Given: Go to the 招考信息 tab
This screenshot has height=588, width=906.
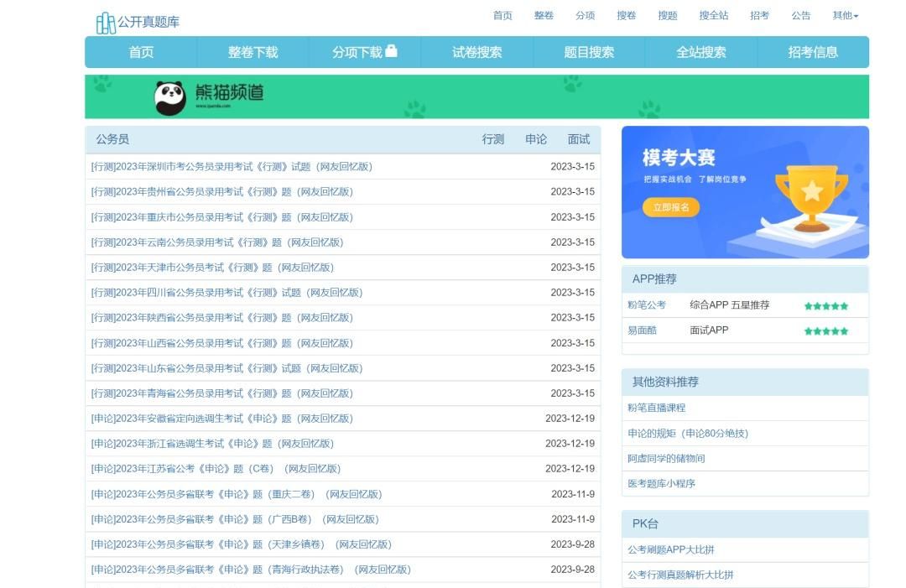Looking at the screenshot, I should pyautogui.click(x=812, y=52).
